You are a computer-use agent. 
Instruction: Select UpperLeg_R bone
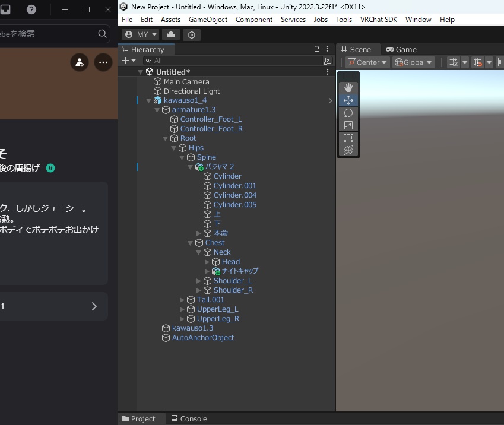click(218, 319)
